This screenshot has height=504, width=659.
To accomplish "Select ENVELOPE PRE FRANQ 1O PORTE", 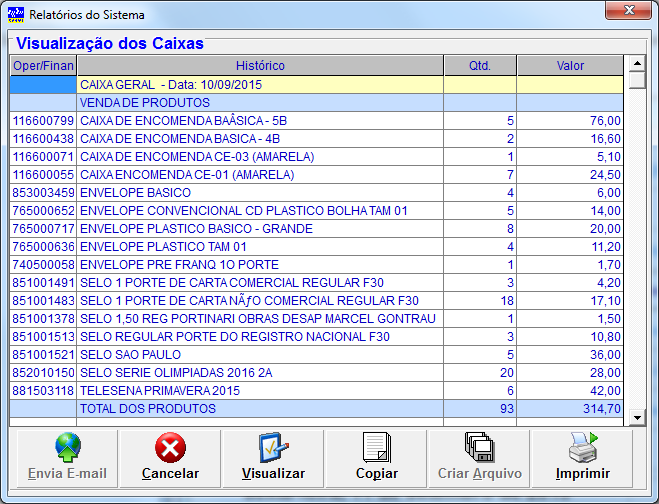I will [x=317, y=265].
